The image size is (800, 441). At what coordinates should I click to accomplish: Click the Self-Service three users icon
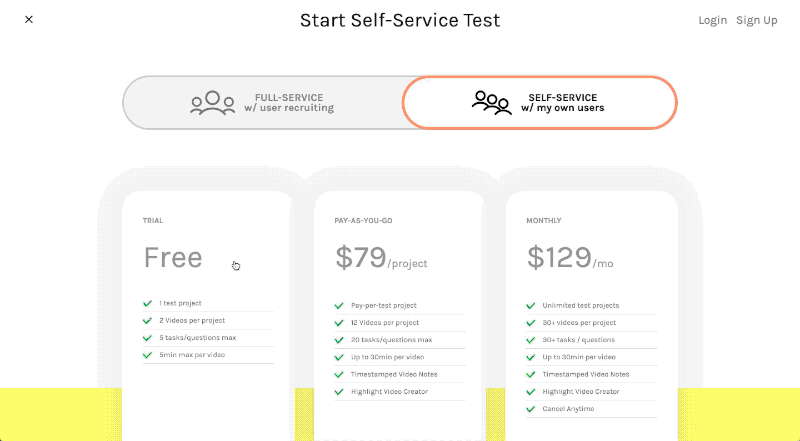coord(491,103)
